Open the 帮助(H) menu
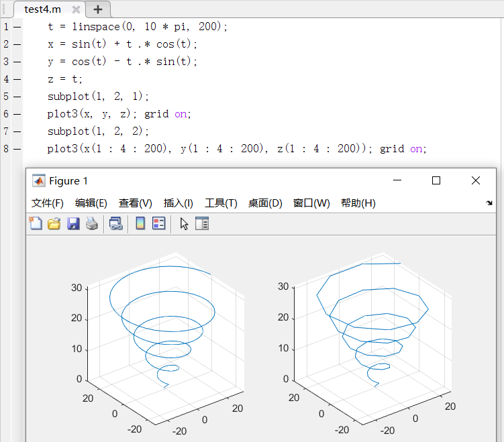 (x=358, y=203)
